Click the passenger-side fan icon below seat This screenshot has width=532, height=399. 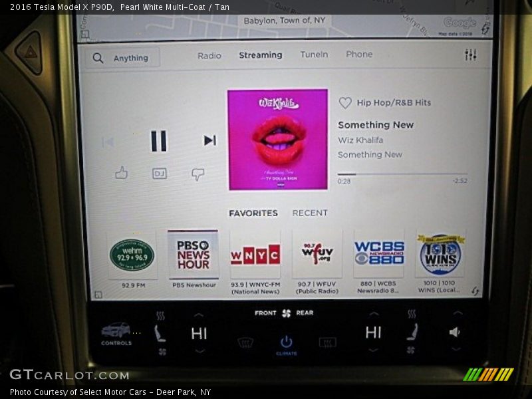coord(410,350)
